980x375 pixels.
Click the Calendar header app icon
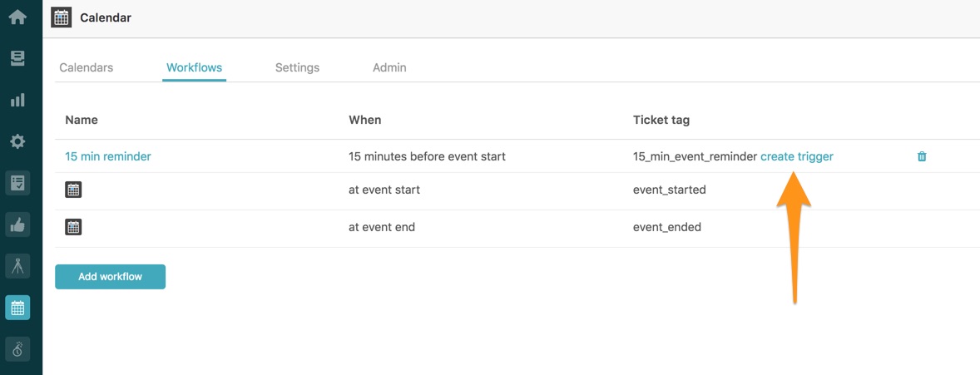(61, 17)
